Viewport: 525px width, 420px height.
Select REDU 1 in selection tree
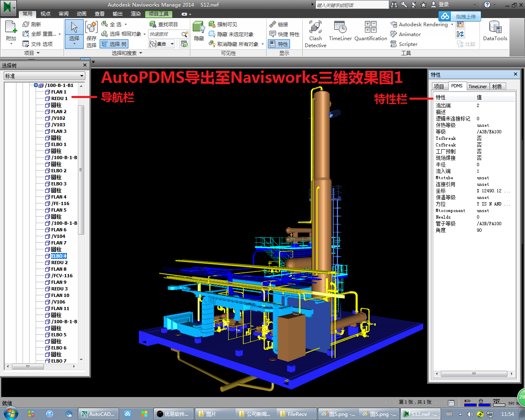coord(59,98)
